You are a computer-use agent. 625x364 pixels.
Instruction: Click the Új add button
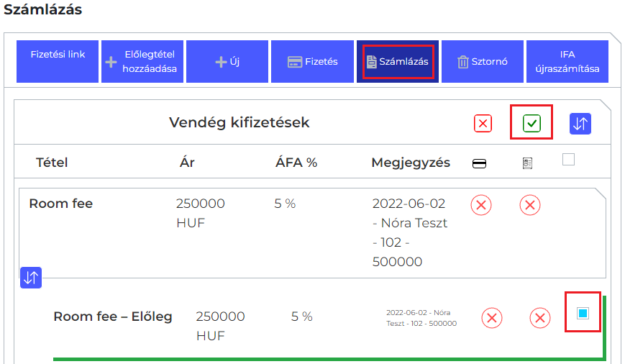(x=227, y=61)
